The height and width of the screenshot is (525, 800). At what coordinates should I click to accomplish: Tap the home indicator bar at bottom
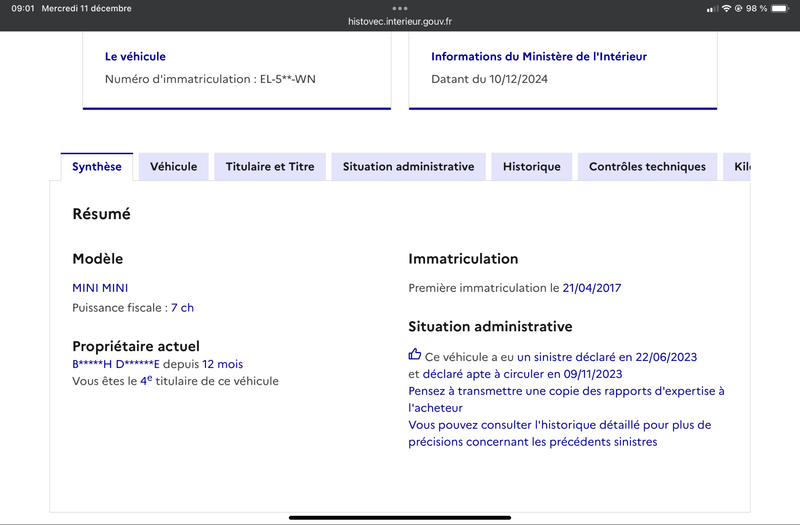[399, 517]
